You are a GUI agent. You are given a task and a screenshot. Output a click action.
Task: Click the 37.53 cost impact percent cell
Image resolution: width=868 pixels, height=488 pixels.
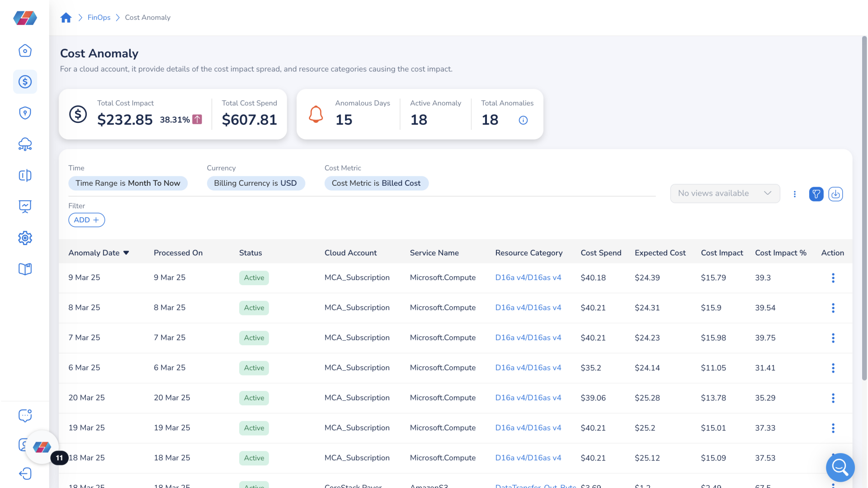point(765,458)
